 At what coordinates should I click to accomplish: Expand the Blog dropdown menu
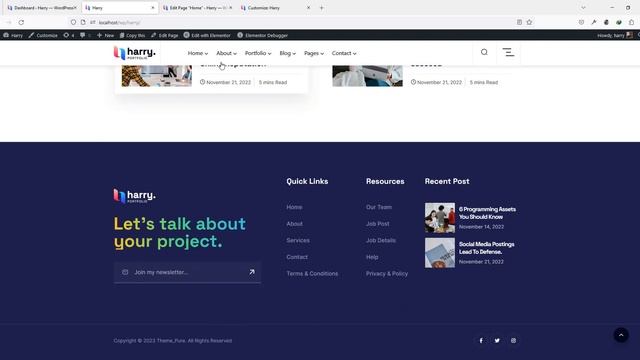tap(287, 53)
